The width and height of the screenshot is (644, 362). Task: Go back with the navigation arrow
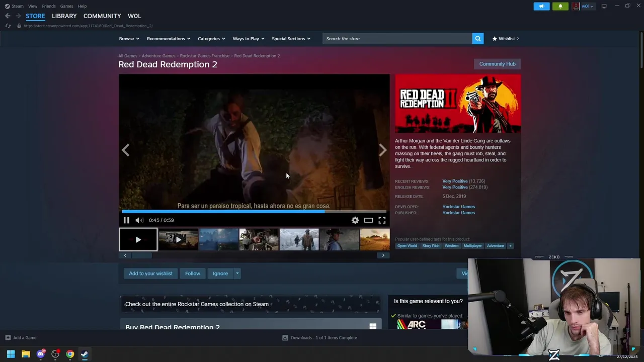click(x=8, y=16)
